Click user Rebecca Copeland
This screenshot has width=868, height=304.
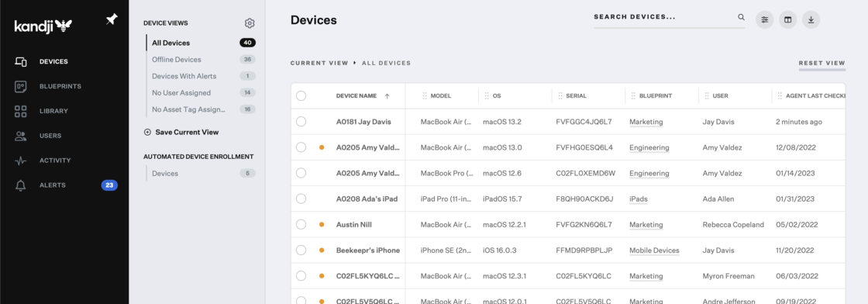[733, 225]
